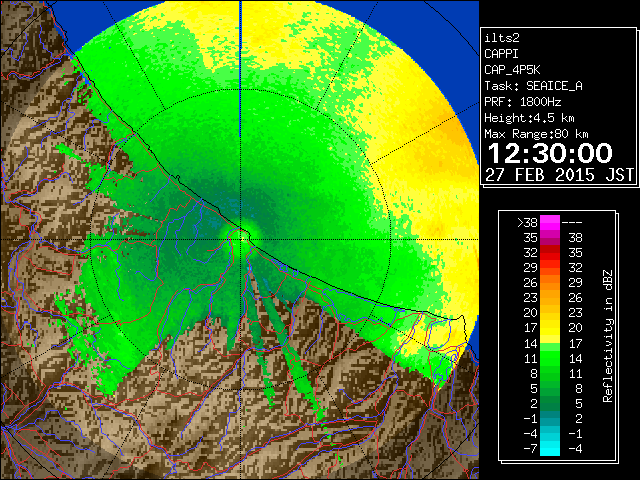Click the '-7' legend label
This screenshot has width=640, height=480.
[x=530, y=449]
